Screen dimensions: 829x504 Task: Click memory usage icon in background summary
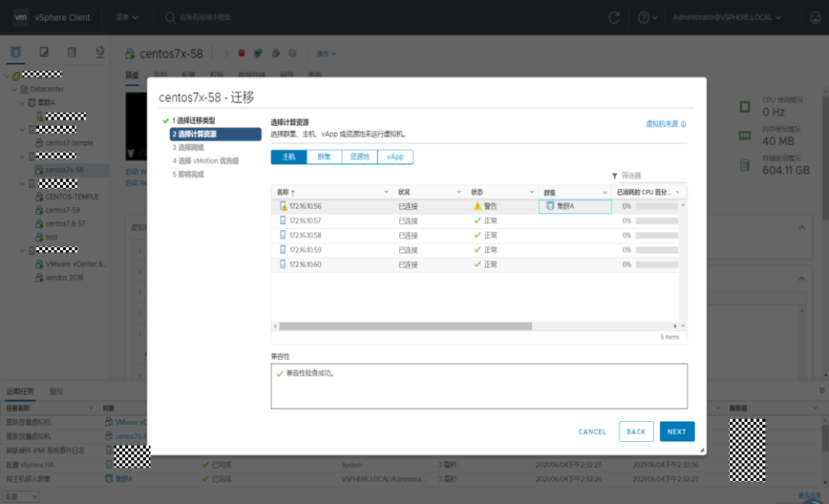pyautogui.click(x=745, y=136)
